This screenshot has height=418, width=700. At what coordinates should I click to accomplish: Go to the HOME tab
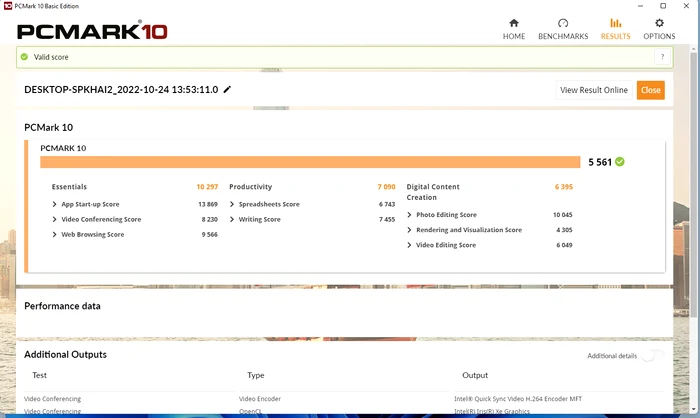514,29
